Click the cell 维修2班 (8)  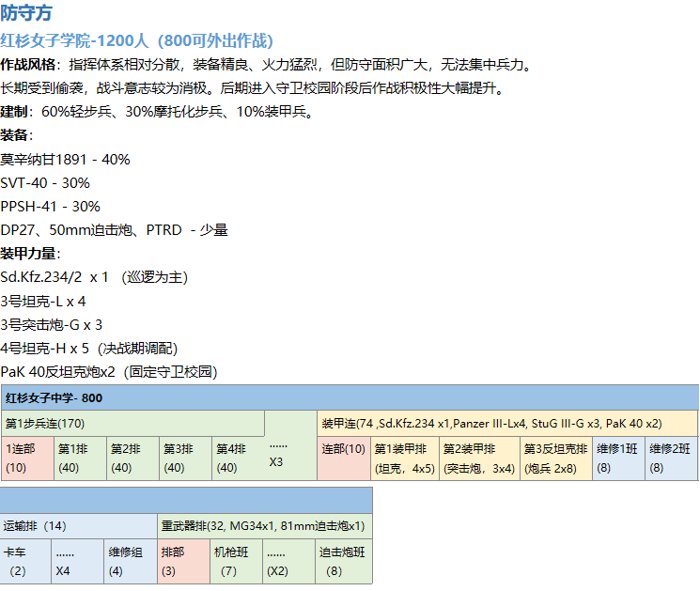(x=672, y=459)
